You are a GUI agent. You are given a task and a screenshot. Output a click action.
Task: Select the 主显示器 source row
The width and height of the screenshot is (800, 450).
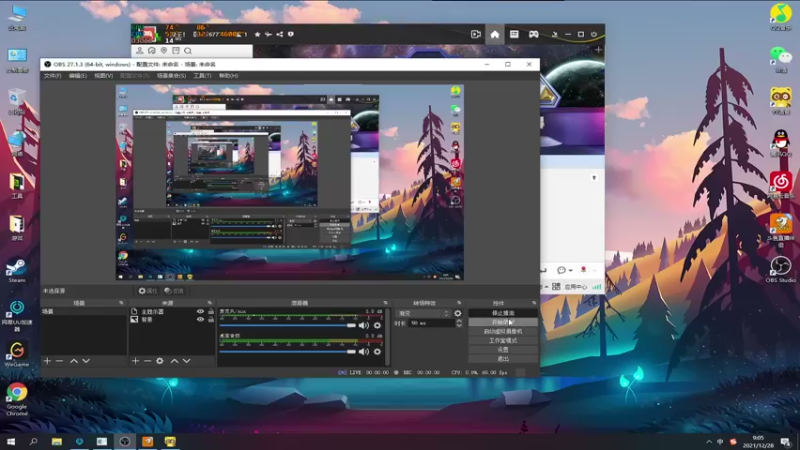point(172,311)
